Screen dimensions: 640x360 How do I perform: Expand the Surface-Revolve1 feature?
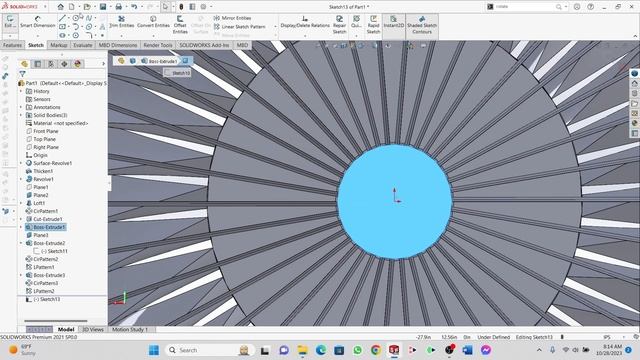21,163
